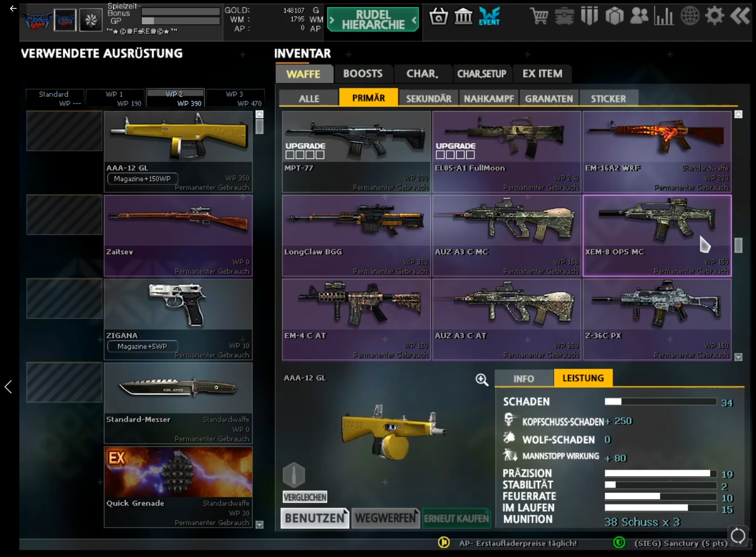Select the WP 2 loadout slot
756x557 pixels.
coord(175,98)
